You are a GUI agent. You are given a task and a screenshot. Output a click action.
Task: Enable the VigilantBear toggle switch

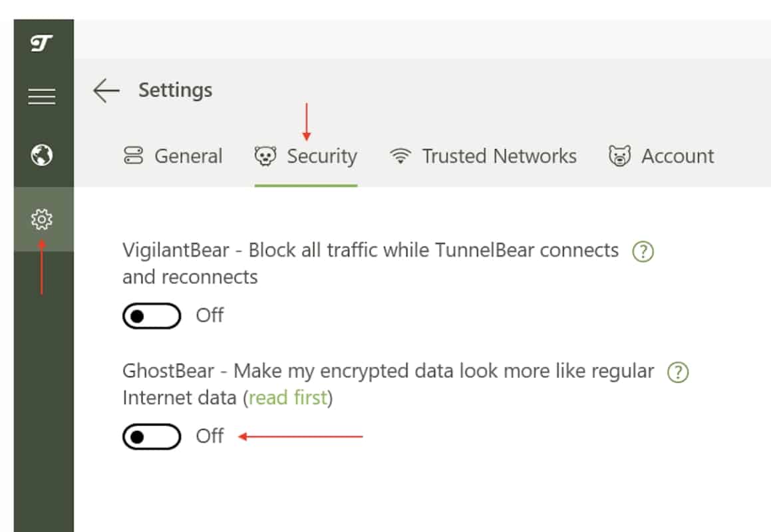152,316
